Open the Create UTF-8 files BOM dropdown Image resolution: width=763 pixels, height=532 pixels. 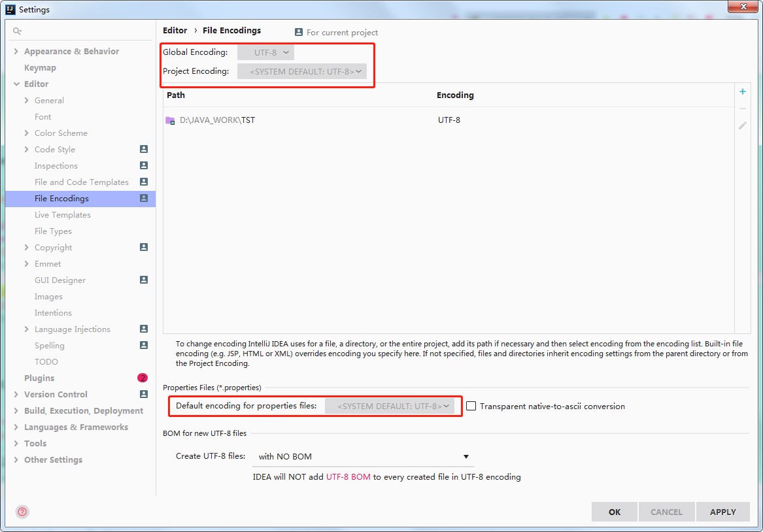[364, 456]
